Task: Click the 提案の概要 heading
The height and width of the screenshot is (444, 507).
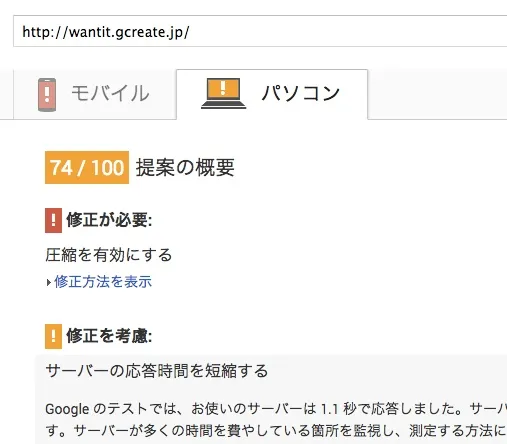Action: click(185, 167)
